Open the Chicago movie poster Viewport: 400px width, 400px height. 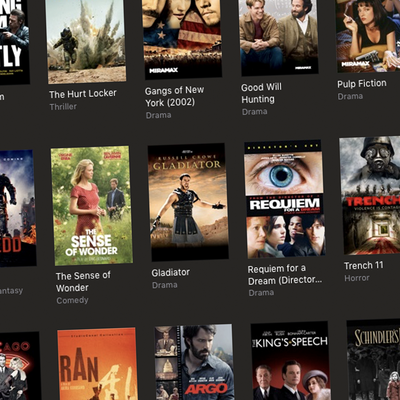click(x=20, y=366)
